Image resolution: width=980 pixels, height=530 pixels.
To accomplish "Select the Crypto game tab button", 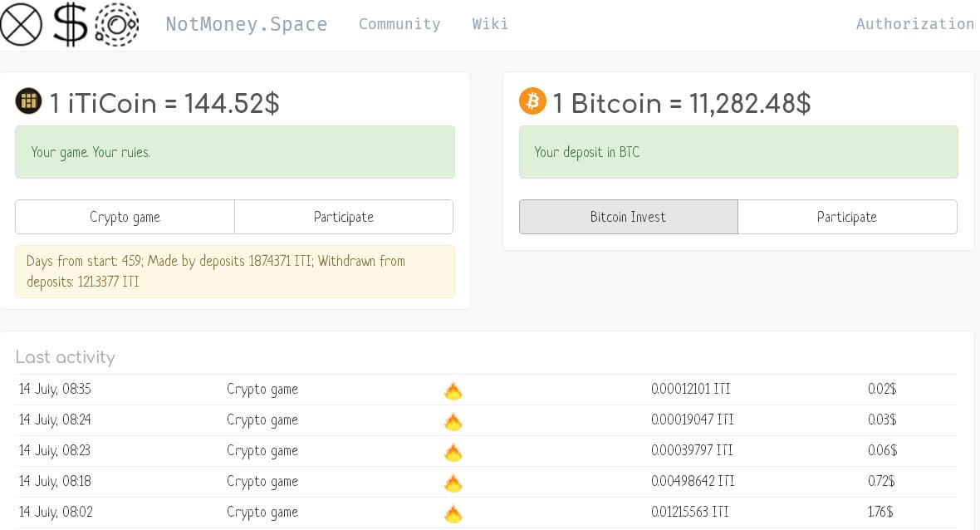I will tap(125, 217).
